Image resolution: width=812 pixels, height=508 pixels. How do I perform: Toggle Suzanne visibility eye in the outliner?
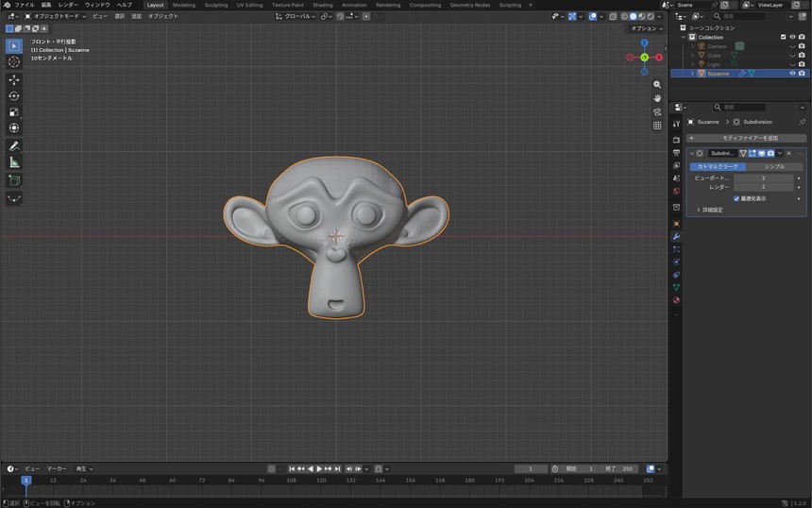(792, 74)
